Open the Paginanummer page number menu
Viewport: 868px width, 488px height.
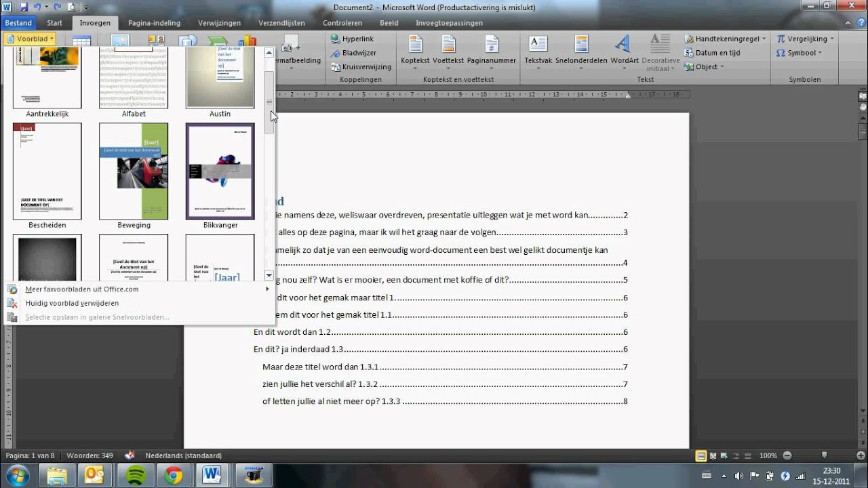point(492,52)
